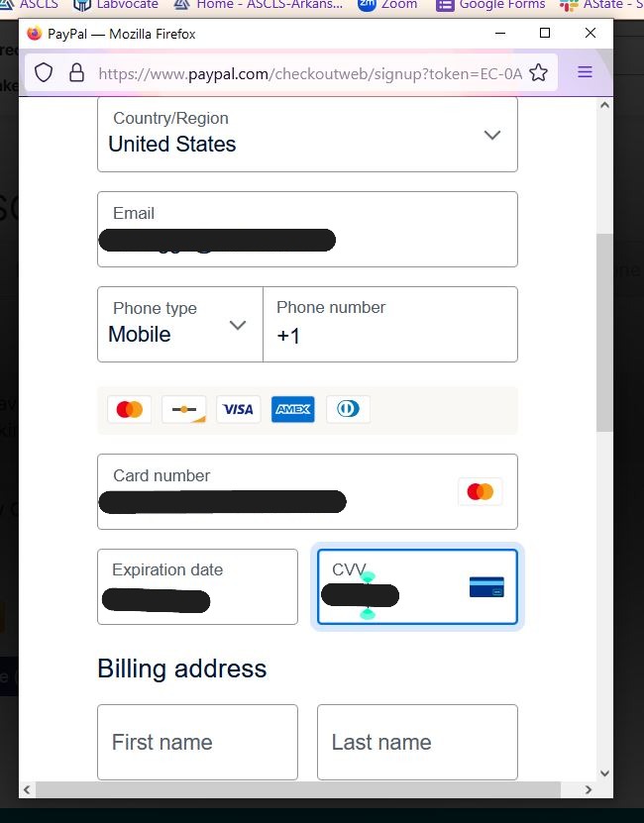Click the PayPal URL address bar
The height and width of the screenshot is (823, 644).
(307, 72)
